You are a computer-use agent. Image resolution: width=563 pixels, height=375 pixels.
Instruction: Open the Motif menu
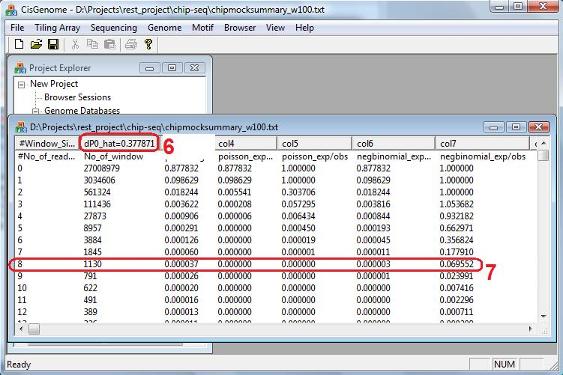coord(203,28)
